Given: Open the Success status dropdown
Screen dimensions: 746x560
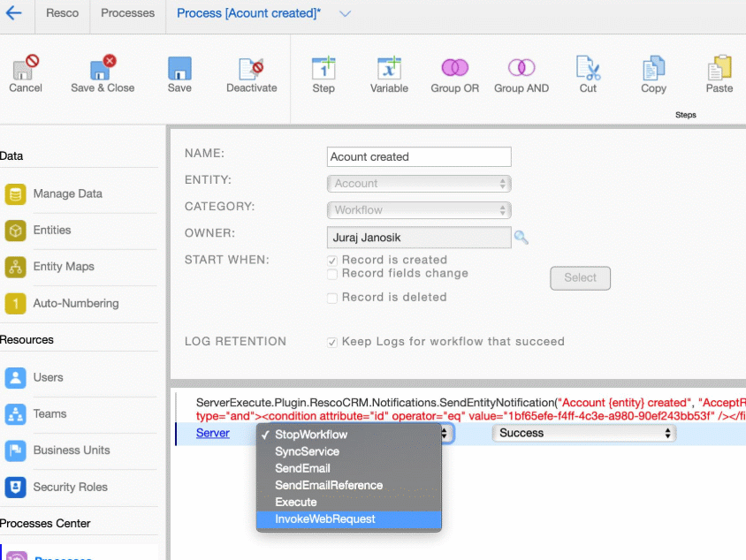Looking at the screenshot, I should [x=584, y=433].
